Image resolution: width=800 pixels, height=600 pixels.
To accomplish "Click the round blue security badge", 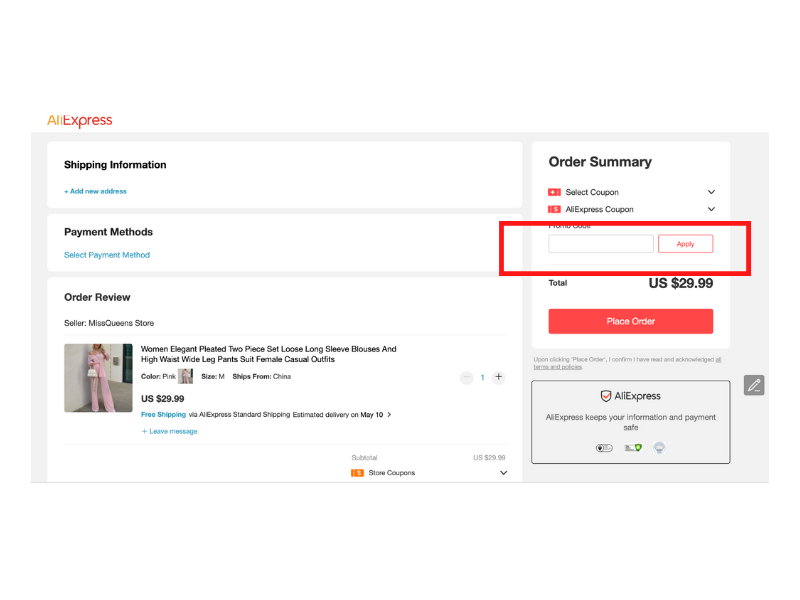I will pyautogui.click(x=659, y=448).
